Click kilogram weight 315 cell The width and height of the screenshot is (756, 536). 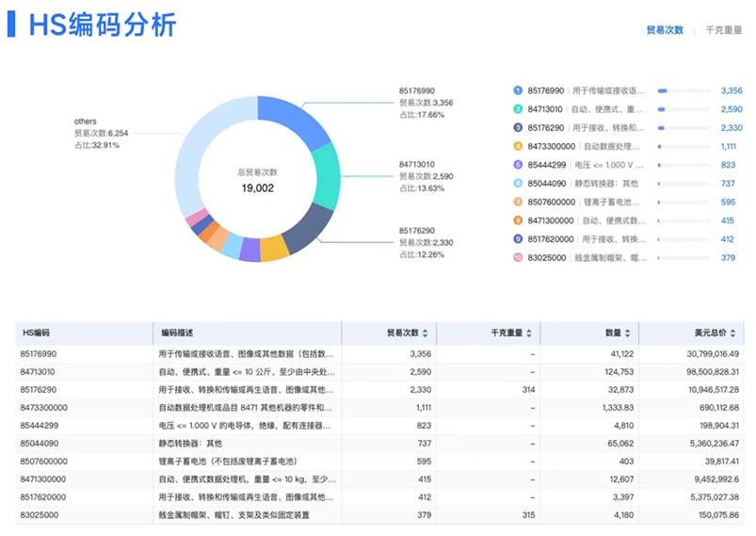tap(528, 514)
